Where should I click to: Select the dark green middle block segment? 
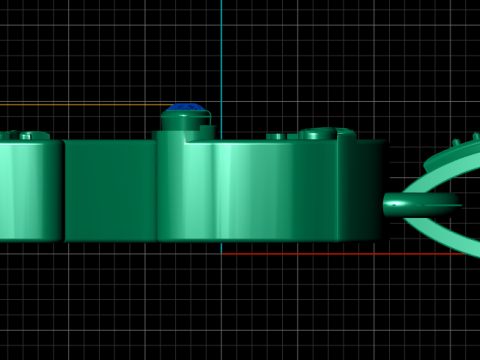(110, 190)
